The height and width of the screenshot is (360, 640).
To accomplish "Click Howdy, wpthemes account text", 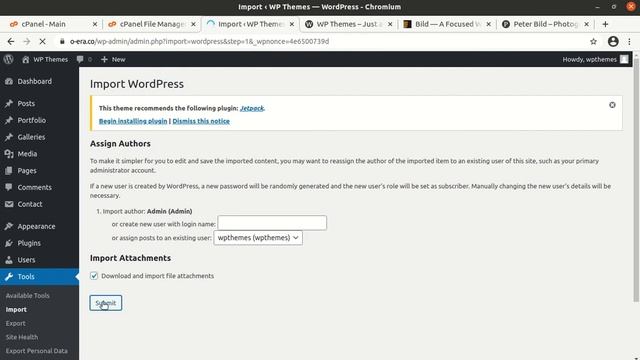I will coord(589,59).
